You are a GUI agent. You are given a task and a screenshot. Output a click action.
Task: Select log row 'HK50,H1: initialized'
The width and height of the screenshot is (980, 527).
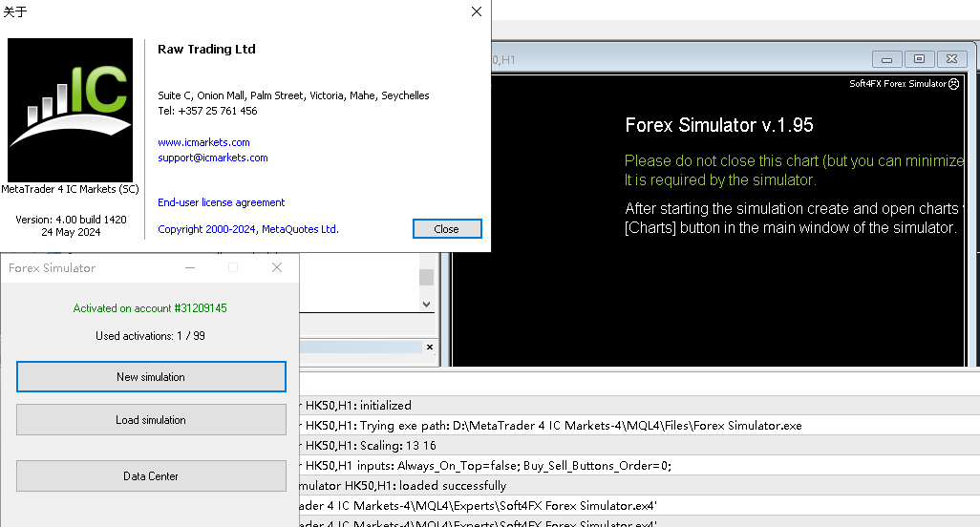[x=639, y=405]
